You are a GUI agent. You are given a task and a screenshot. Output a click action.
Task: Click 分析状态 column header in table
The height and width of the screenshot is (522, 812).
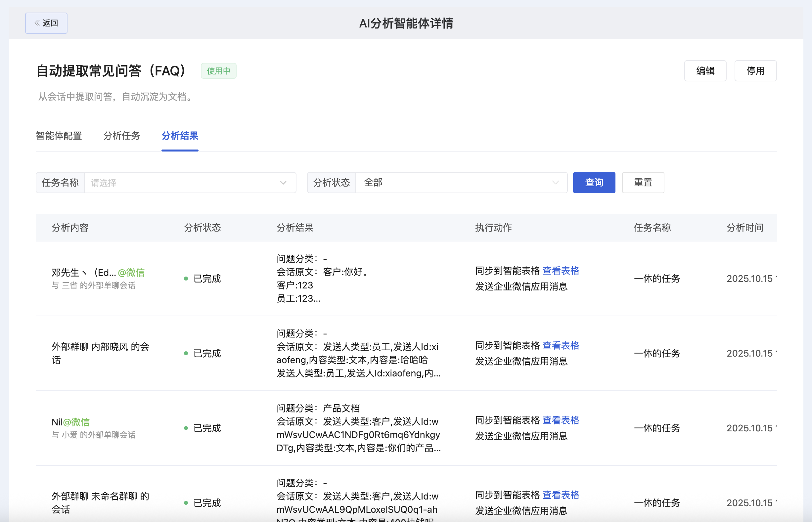203,228
